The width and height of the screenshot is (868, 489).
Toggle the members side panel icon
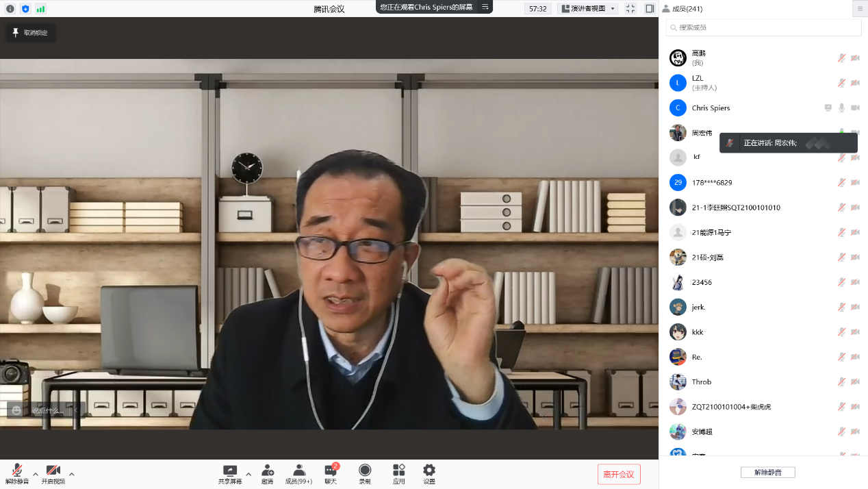pos(650,9)
